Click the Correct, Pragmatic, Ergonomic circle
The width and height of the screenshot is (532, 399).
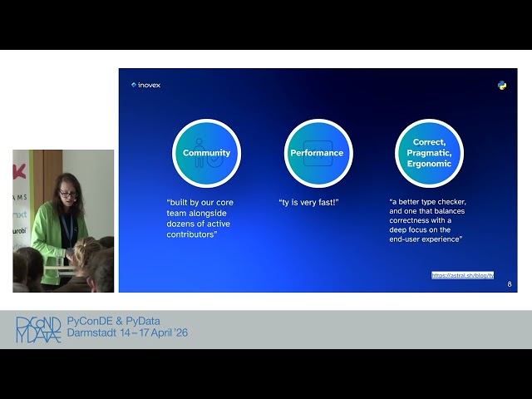[x=429, y=153]
